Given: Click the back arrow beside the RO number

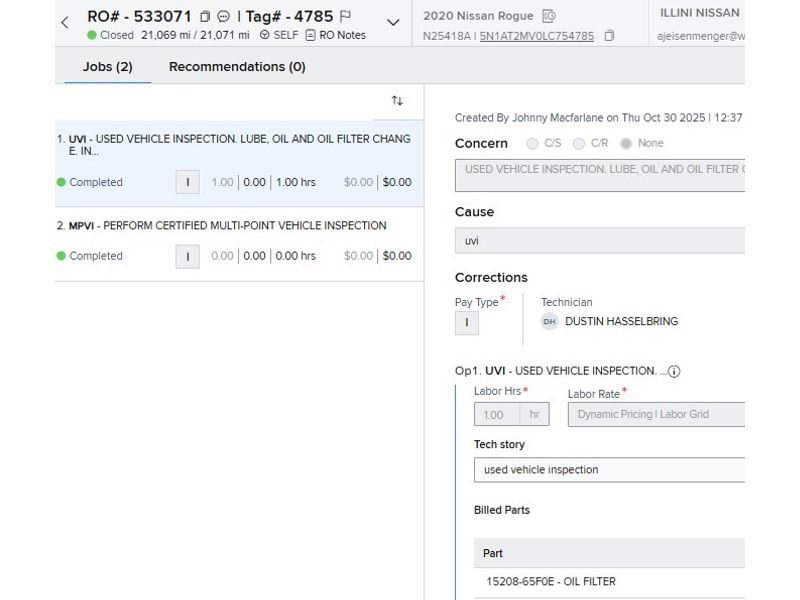Looking at the screenshot, I should 65,23.
